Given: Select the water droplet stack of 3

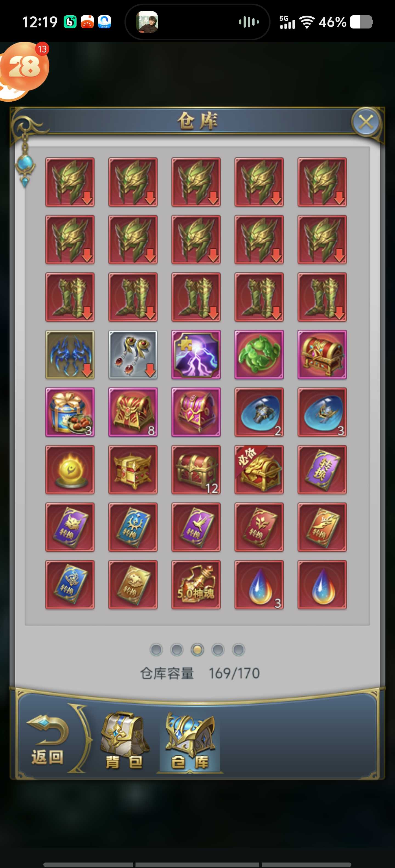Looking at the screenshot, I should point(259,585).
